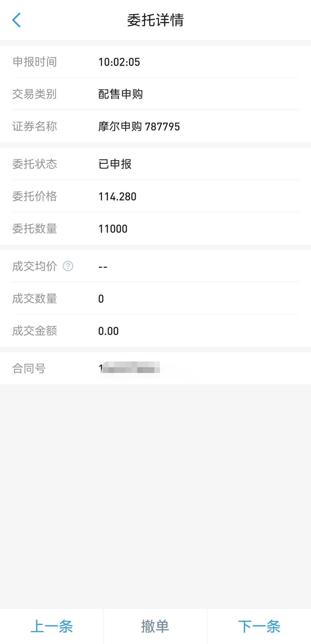This screenshot has width=311, height=644.
Task: Tap the 成交均价 label
Action: pos(35,266)
